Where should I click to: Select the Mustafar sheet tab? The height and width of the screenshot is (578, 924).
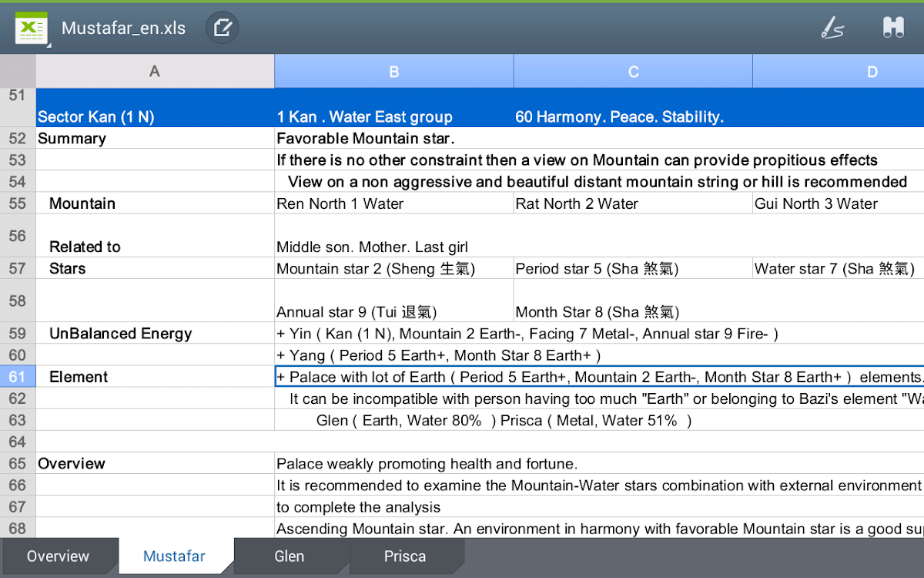tap(174, 556)
